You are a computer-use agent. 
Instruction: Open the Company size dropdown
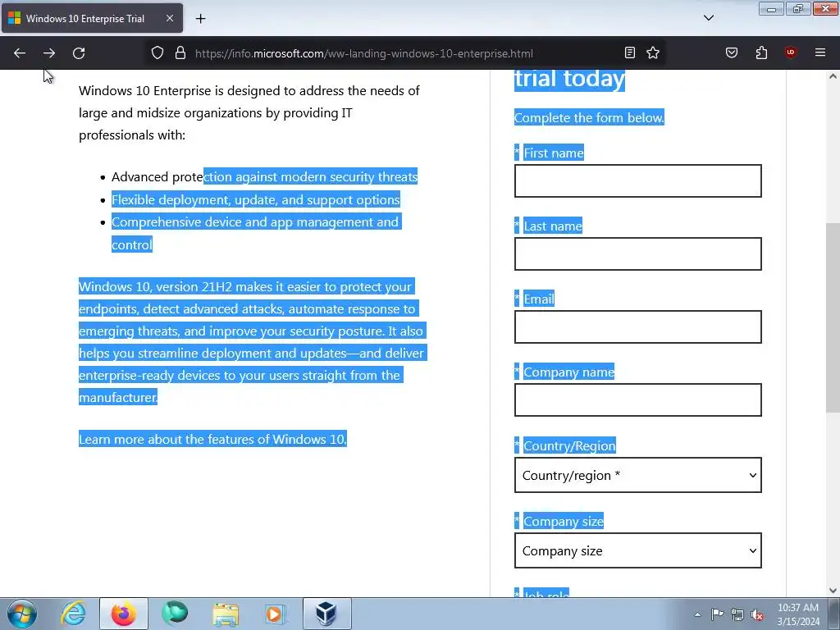(x=637, y=550)
